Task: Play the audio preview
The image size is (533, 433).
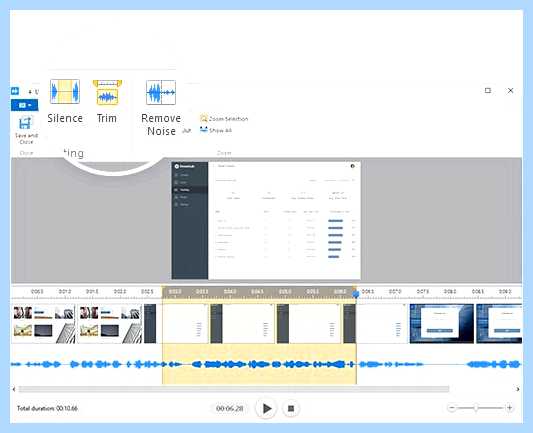Action: coord(266,408)
